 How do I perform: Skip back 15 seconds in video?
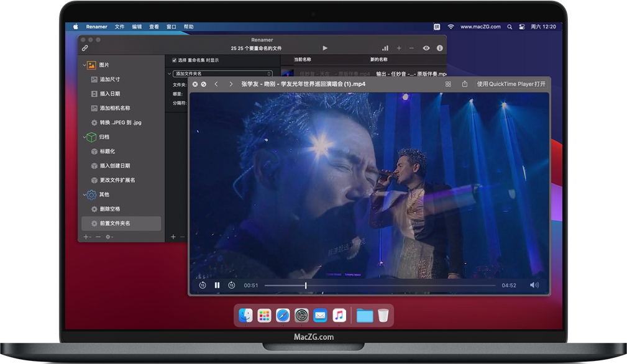click(x=203, y=285)
